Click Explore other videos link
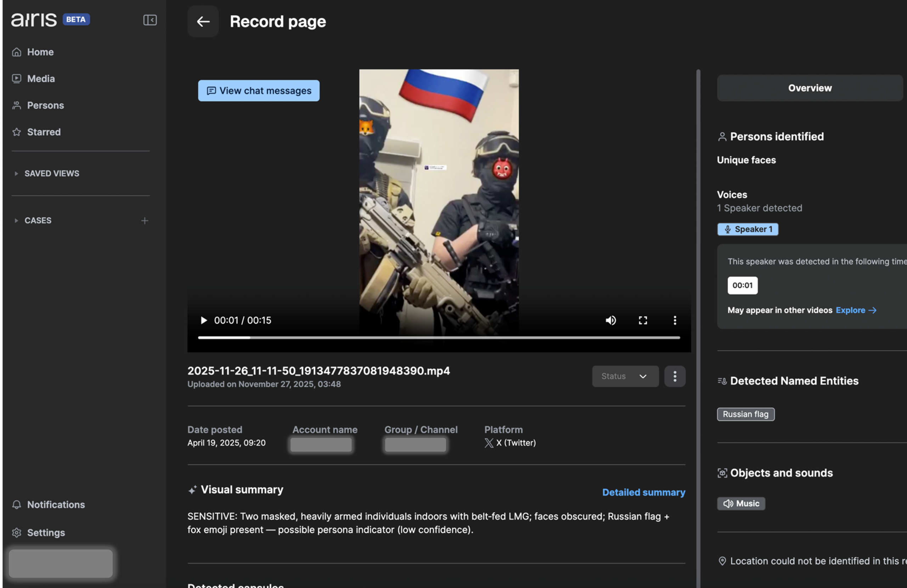 856,310
